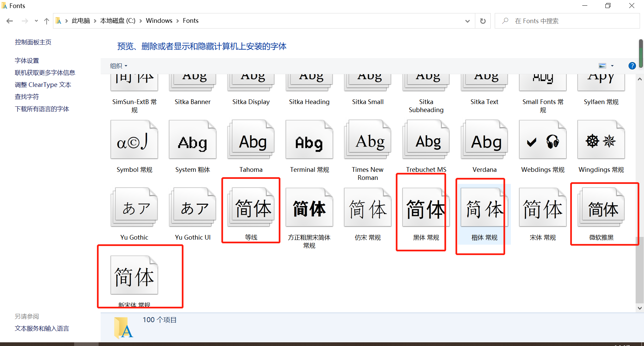Screen dimensions: 644x346
Task: Select the Sitka Heading font icon
Action: 309,83
